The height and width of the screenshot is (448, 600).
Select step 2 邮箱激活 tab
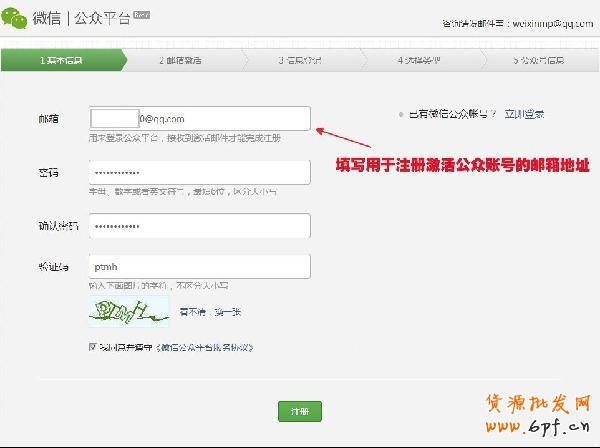180,60
